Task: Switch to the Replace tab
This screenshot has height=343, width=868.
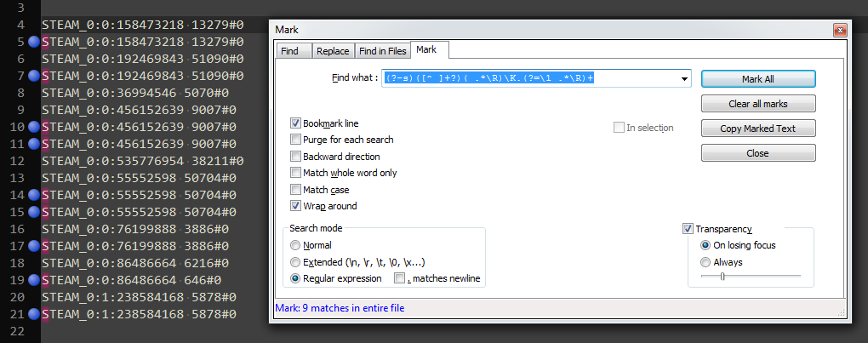Action: [333, 51]
